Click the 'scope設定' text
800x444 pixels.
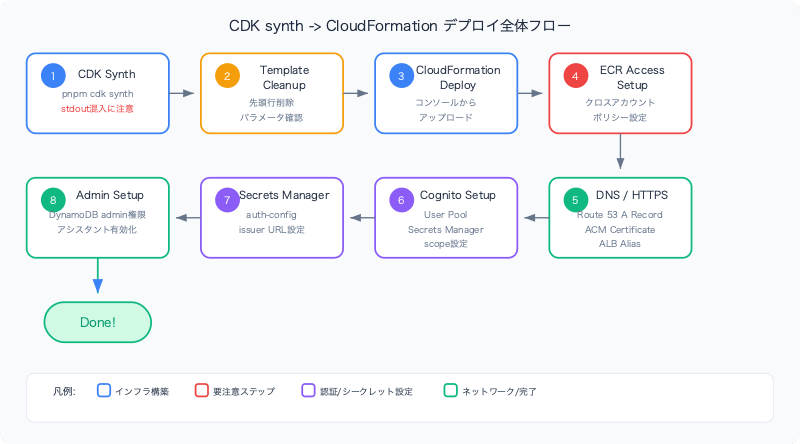point(445,244)
